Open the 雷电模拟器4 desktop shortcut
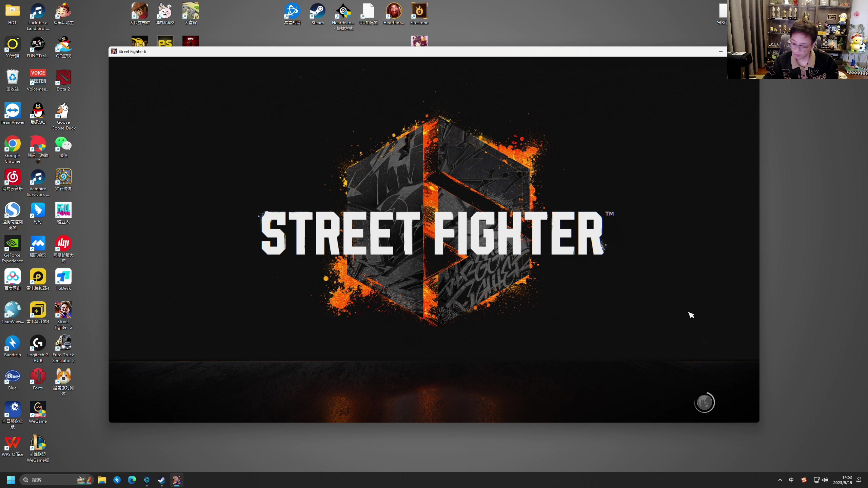 click(x=38, y=280)
